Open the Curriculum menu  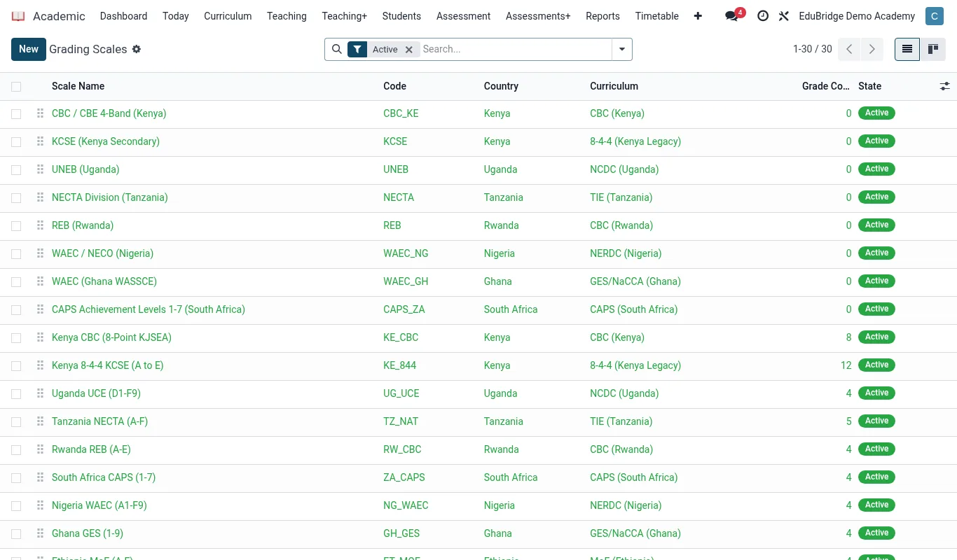click(228, 16)
